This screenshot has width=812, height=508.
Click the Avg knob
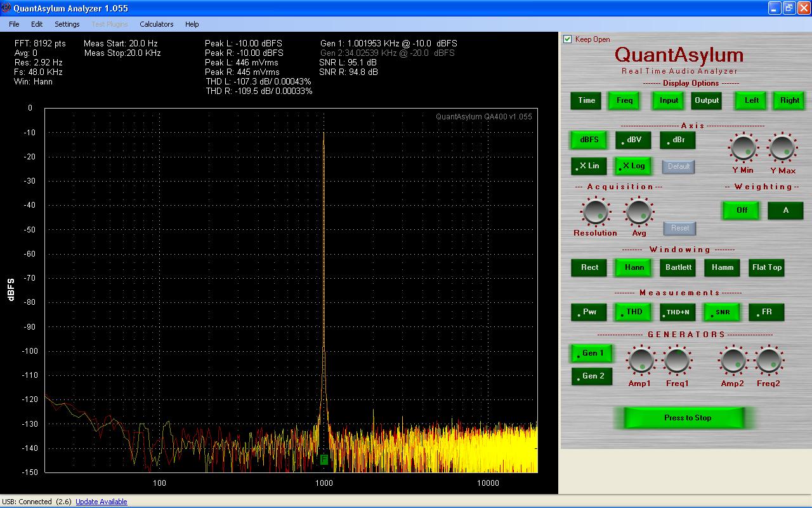point(639,211)
